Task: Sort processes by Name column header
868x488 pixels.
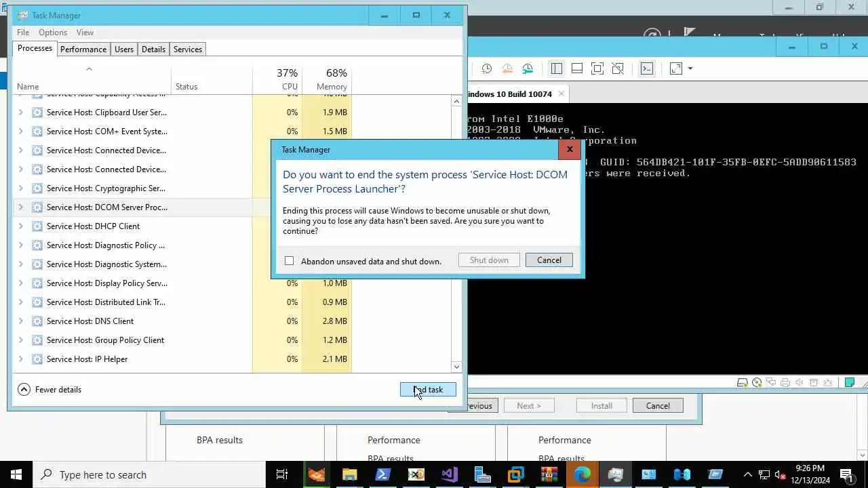Action: tap(92, 79)
